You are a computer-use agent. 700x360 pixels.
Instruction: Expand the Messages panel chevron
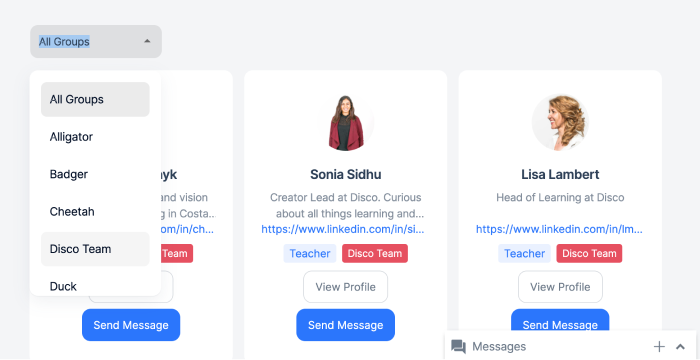(680, 347)
